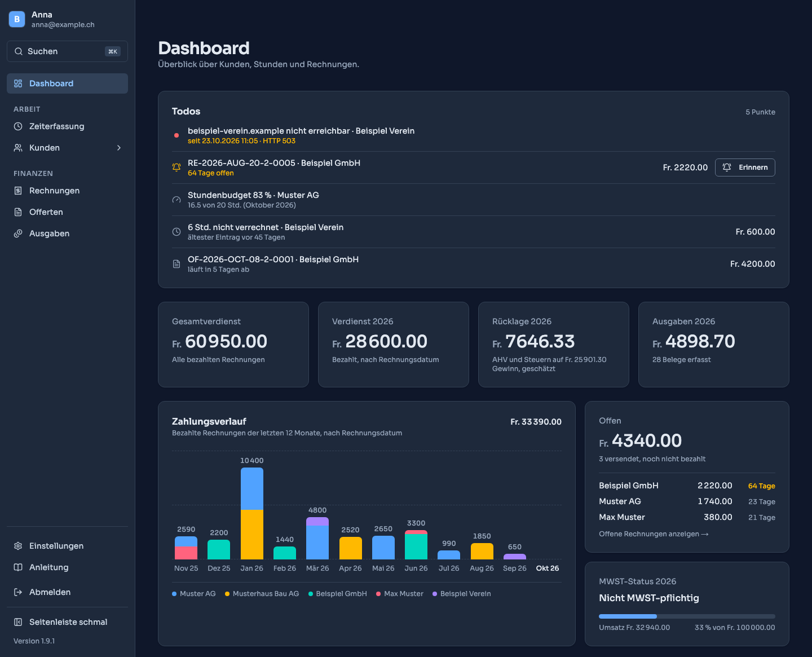Click the blue B avatar logo
812x657 pixels.
pos(17,19)
